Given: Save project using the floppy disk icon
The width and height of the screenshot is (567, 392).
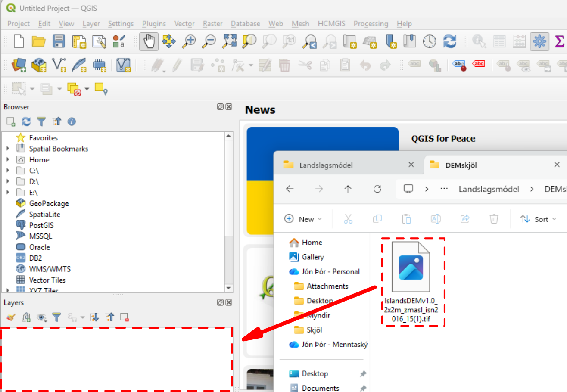Looking at the screenshot, I should (x=59, y=41).
